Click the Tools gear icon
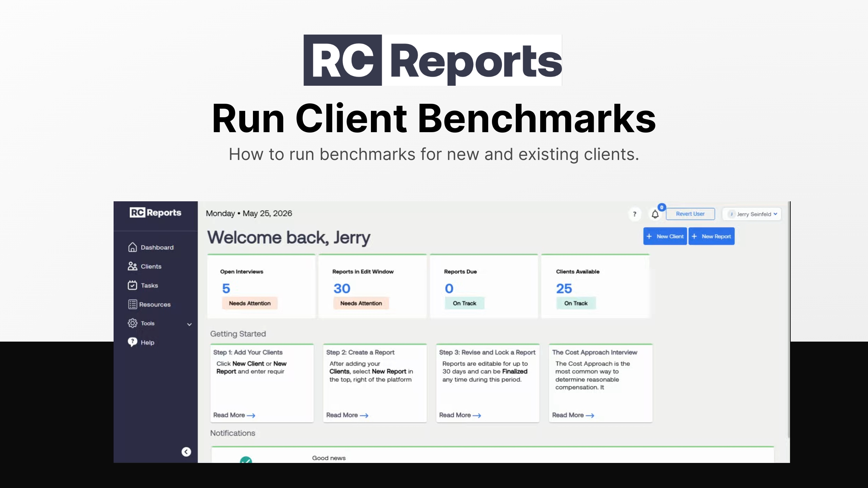Image resolution: width=868 pixels, height=488 pixels. point(133,323)
